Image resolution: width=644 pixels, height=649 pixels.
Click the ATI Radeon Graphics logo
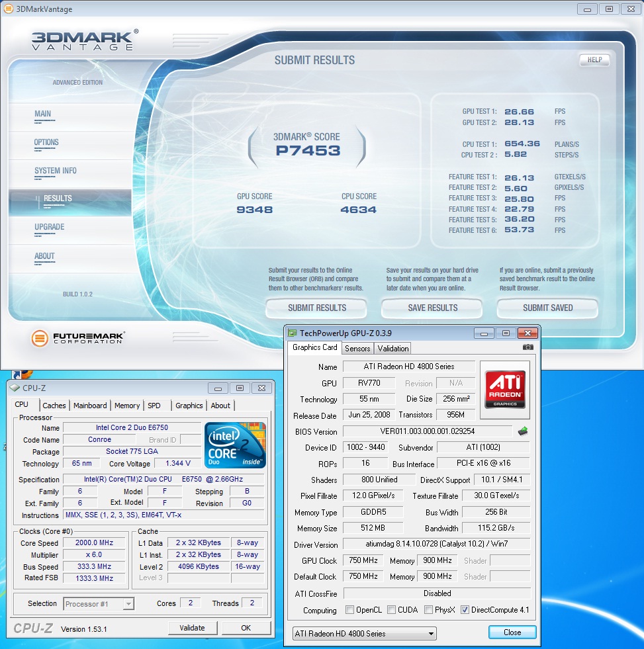click(x=505, y=389)
